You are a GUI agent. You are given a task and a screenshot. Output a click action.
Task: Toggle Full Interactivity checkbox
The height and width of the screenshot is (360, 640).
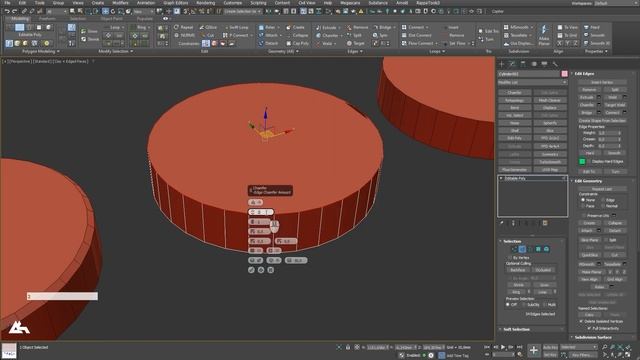tap(589, 328)
